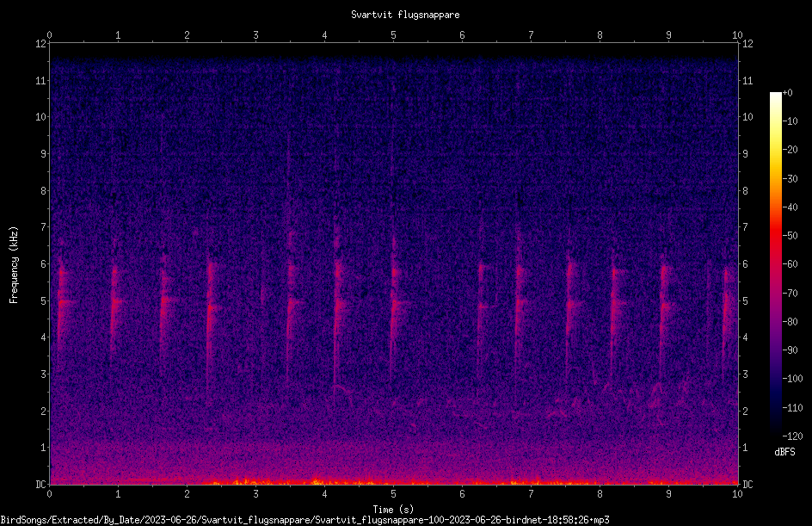Click "6" on the bottom time axis

click(462, 494)
